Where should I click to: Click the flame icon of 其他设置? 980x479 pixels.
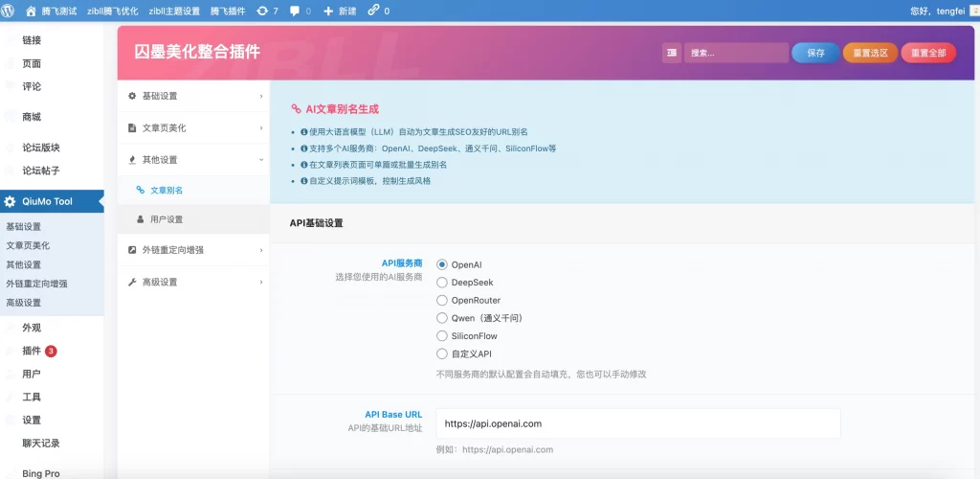(x=132, y=160)
